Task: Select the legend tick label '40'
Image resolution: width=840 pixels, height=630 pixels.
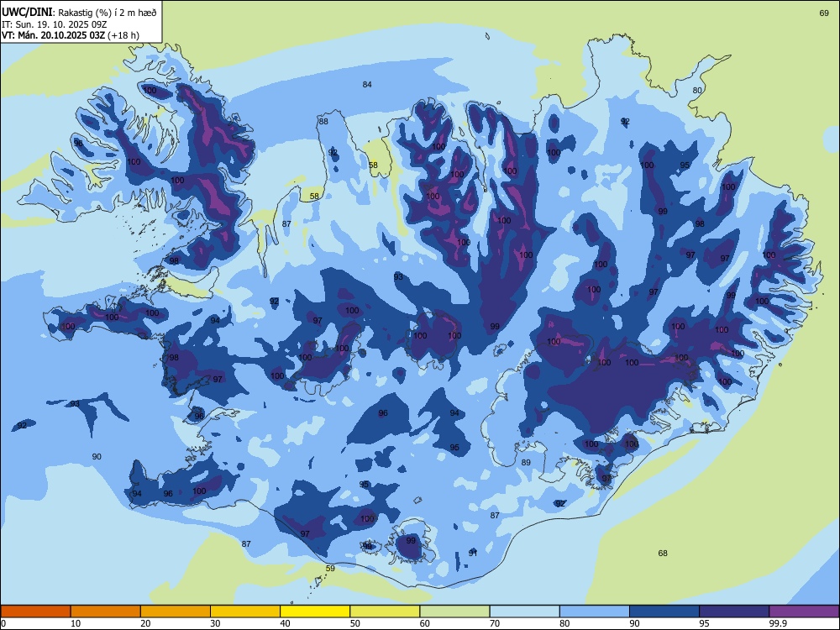Action: pos(285,623)
